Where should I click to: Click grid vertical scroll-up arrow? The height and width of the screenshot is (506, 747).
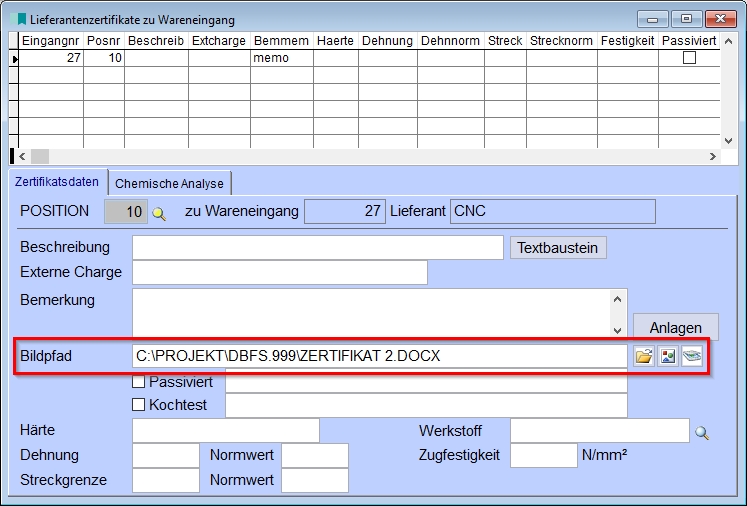click(x=728, y=41)
